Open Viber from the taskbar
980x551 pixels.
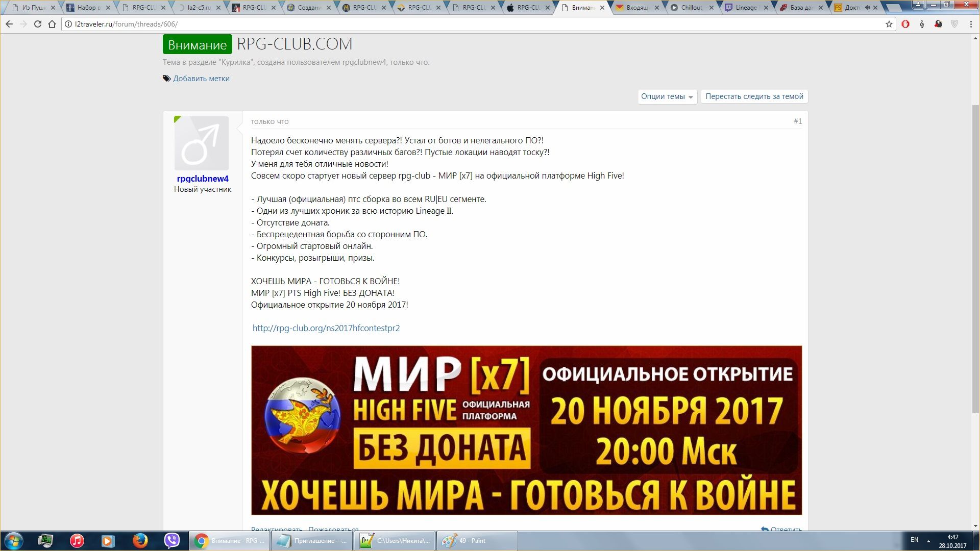click(x=172, y=540)
